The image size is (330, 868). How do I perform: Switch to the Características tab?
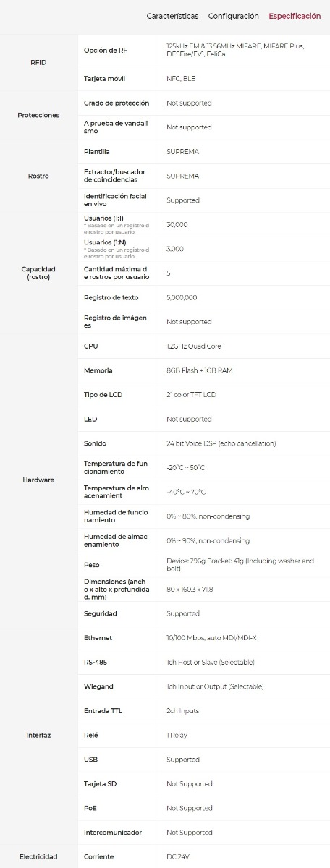(172, 16)
